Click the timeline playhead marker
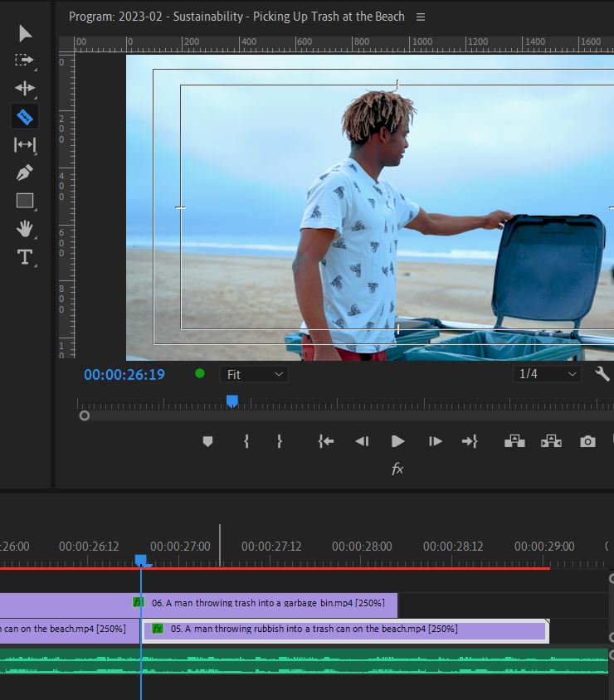Screen dimensions: 614x700 (x=141, y=561)
